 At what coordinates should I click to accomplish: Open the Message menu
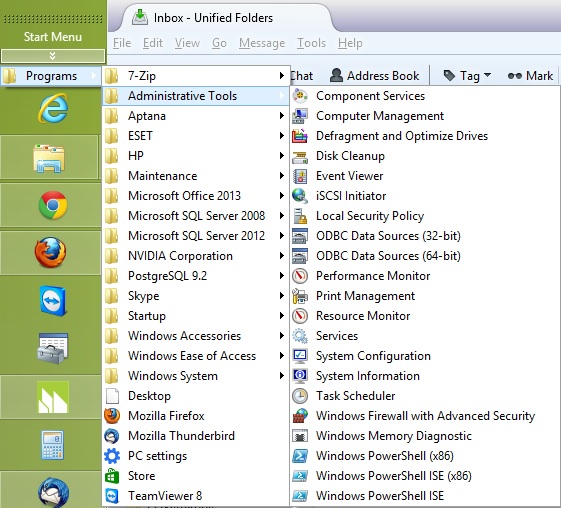[x=262, y=43]
